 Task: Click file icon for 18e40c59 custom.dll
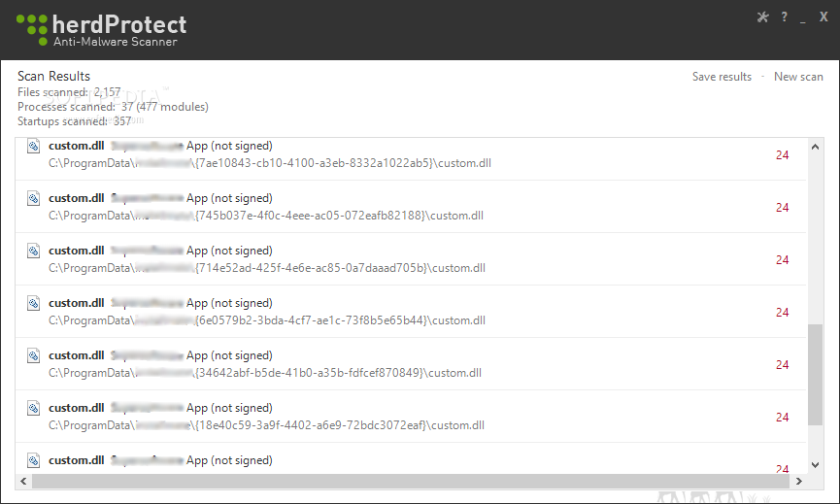click(x=34, y=408)
